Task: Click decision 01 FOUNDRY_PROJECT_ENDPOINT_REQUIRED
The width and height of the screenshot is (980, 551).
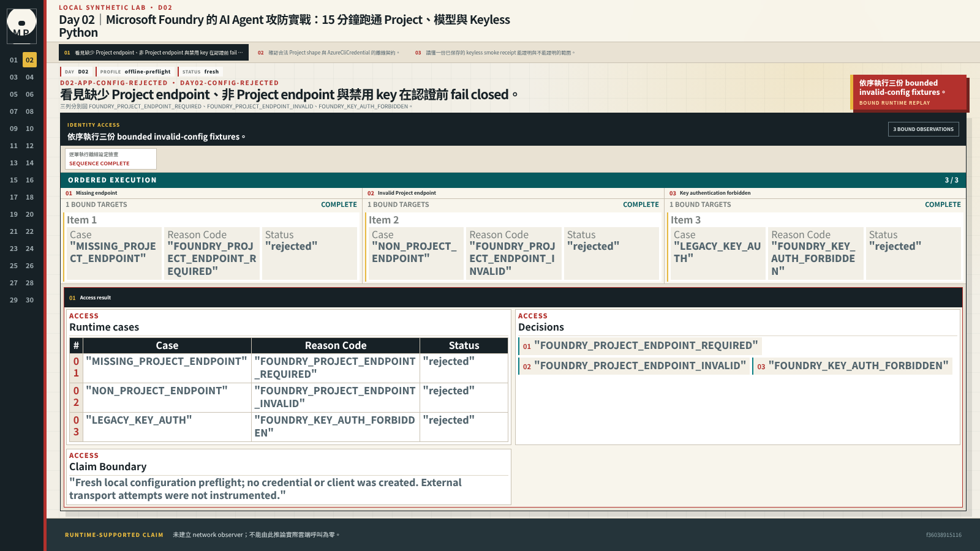Action: [x=640, y=346]
